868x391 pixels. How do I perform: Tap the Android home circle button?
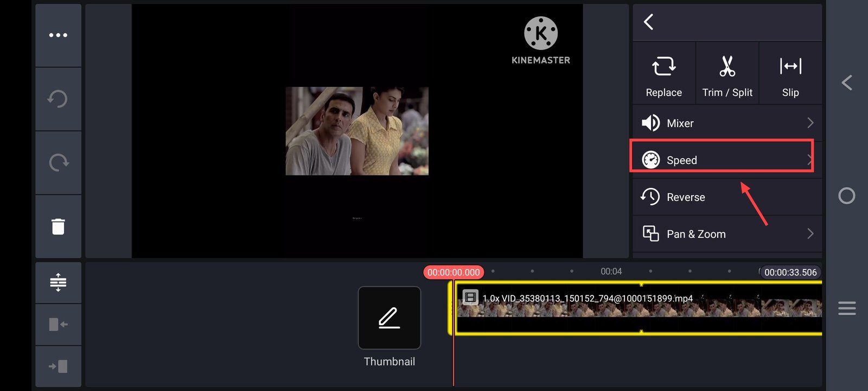846,195
